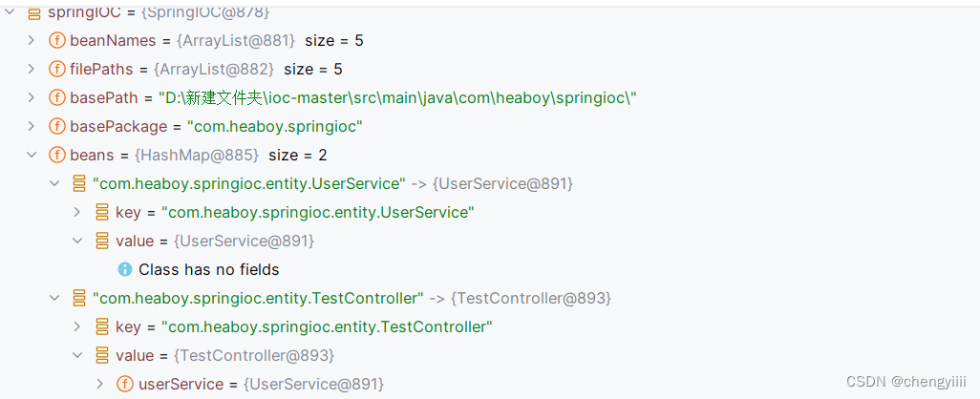This screenshot has width=980, height=399.
Task: Click the info icon beside 'Class has no fields'
Action: point(125,269)
